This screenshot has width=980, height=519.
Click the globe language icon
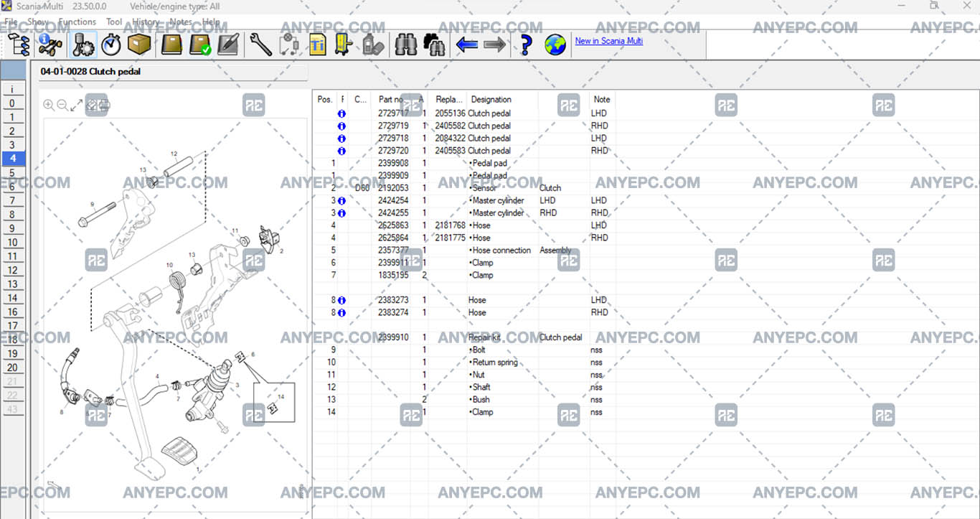pyautogui.click(x=555, y=45)
